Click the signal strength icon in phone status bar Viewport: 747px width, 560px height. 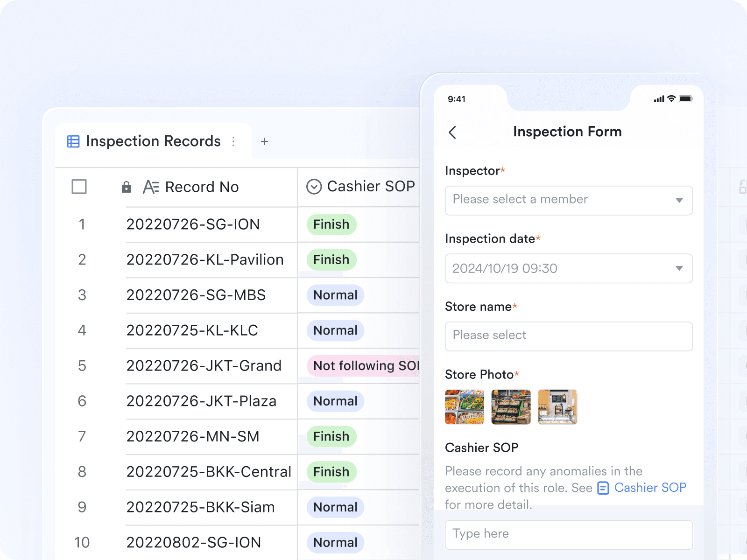pyautogui.click(x=659, y=99)
